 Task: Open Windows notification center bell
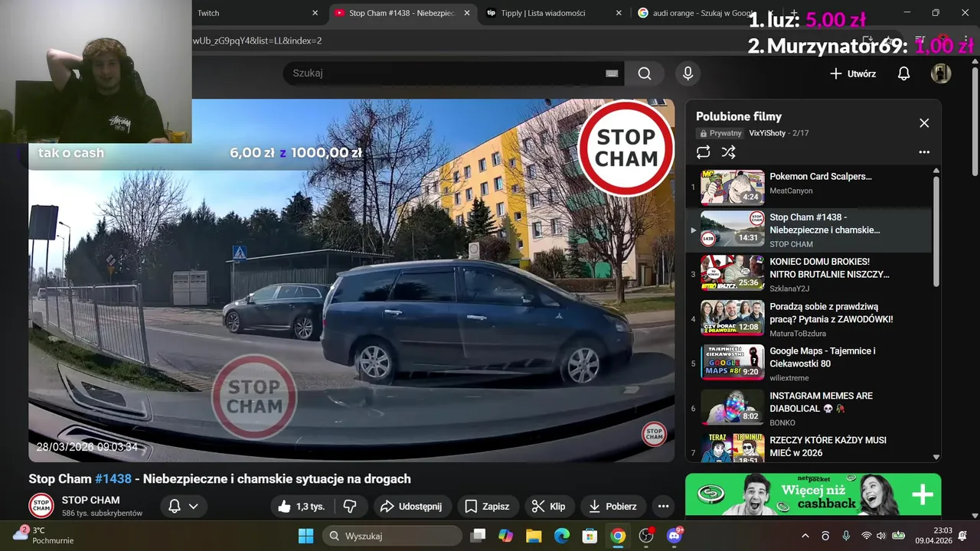click(962, 536)
